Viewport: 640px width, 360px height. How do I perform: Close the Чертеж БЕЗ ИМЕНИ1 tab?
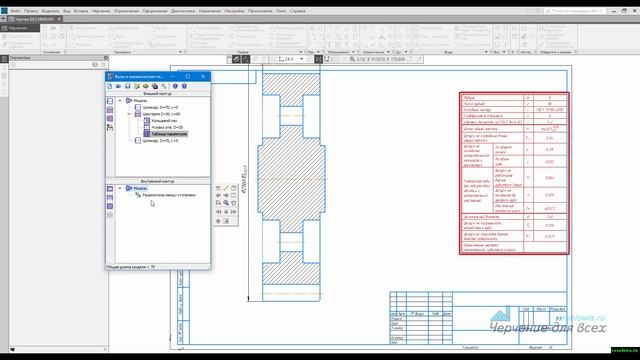point(59,19)
